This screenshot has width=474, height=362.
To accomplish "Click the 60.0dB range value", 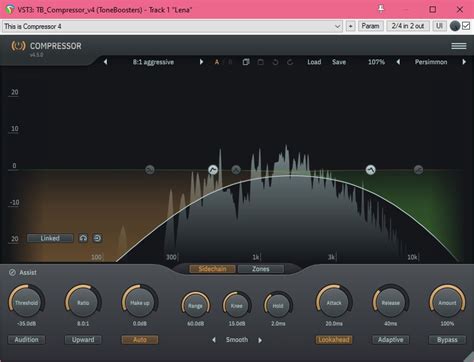I will click(x=195, y=324).
